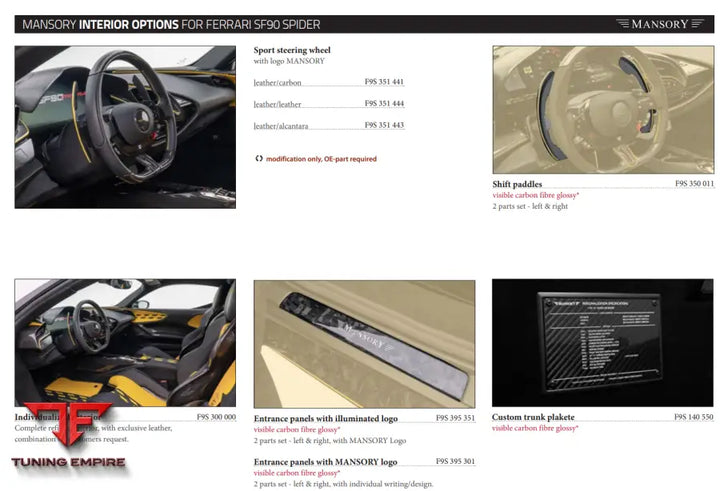720x491 pixels.
Task: Click 'modification only, OE-part required' note
Action: click(x=321, y=159)
